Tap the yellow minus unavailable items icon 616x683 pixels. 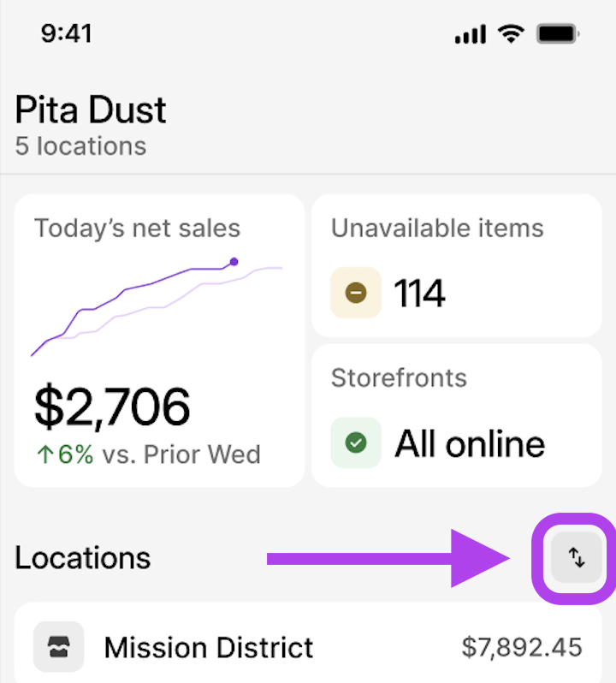coord(356,293)
